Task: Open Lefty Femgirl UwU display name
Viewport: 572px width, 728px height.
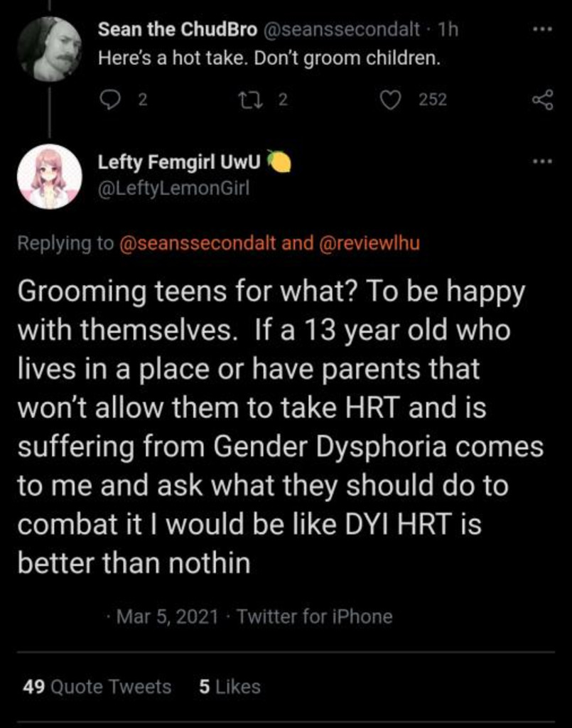Action: coord(180,161)
